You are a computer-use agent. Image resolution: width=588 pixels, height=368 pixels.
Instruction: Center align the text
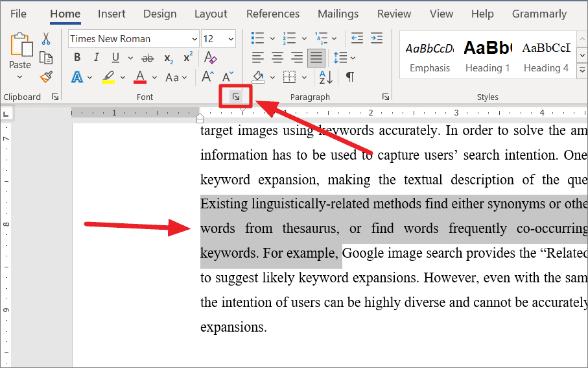(x=277, y=58)
